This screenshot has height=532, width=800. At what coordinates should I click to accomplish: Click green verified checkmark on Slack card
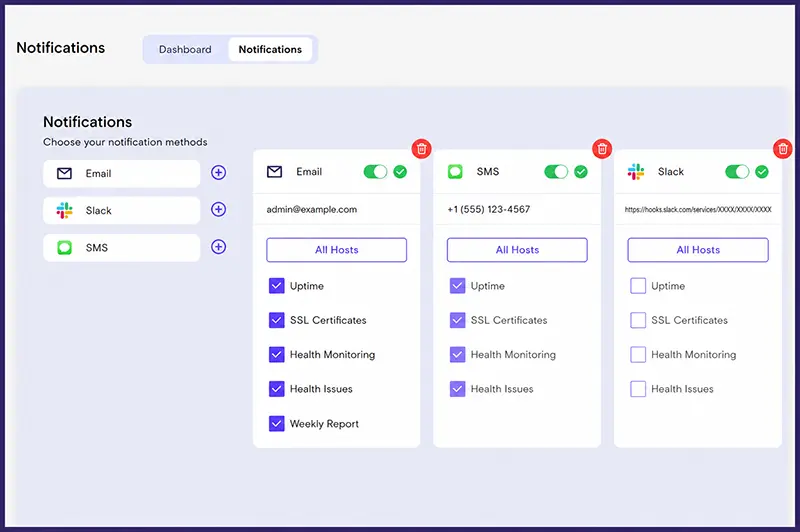tap(762, 172)
